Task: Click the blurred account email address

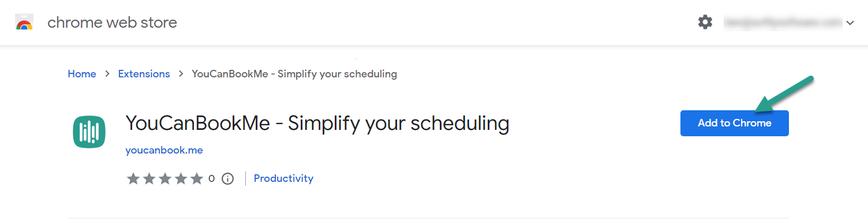Action: tap(783, 23)
